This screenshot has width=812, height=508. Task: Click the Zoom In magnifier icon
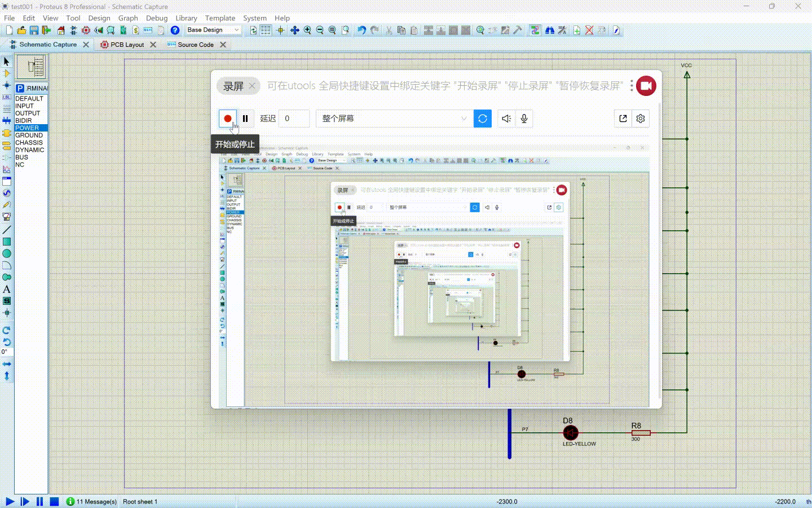pyautogui.click(x=307, y=30)
